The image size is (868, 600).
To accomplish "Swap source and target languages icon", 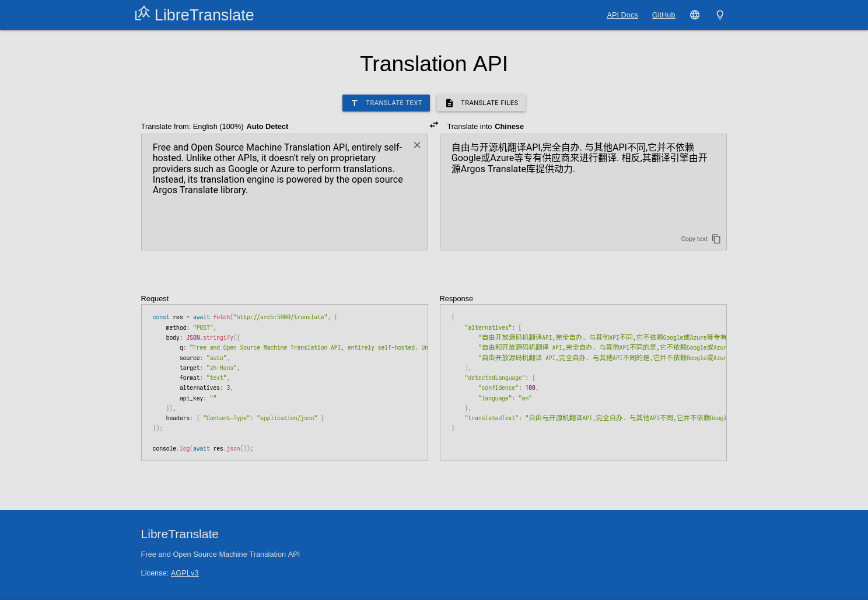I will 434,125.
